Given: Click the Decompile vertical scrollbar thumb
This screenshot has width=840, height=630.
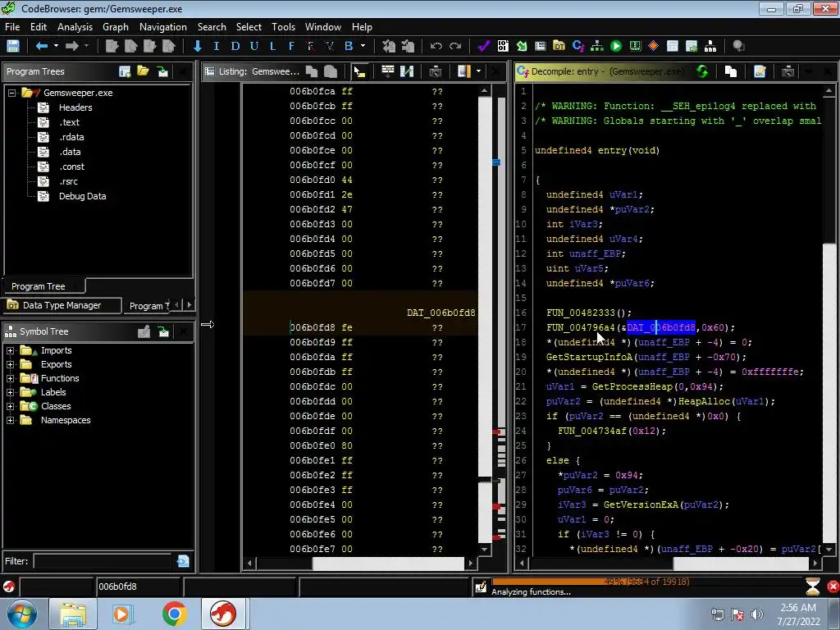Looking at the screenshot, I should 829,169.
